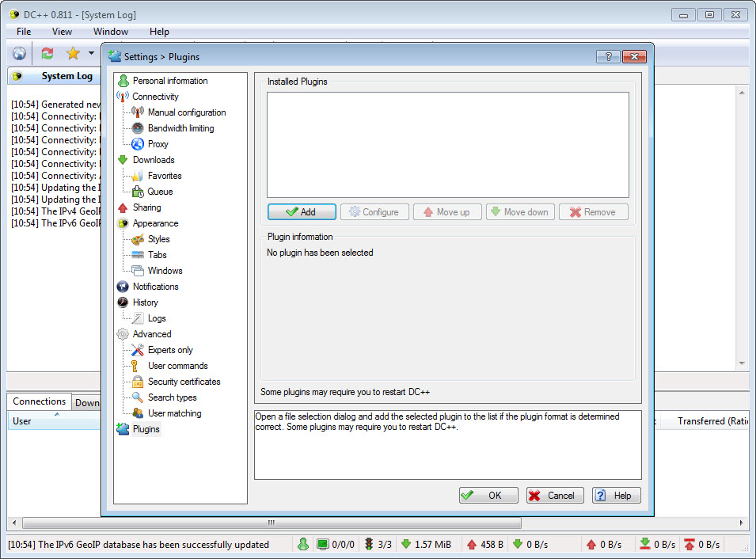The height and width of the screenshot is (559, 756).
Task: Click the Tabs icon in tree
Action: 138,255
